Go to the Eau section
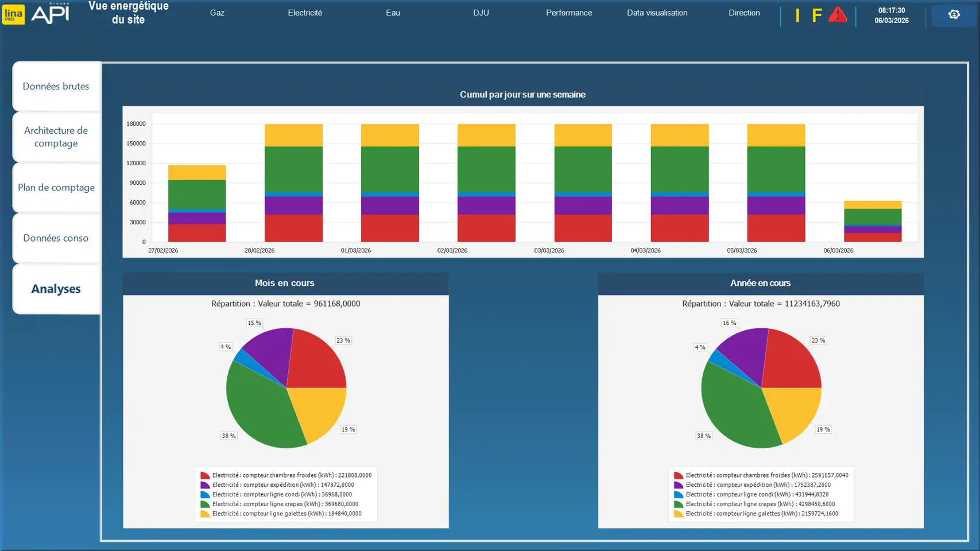980x551 pixels. [x=393, y=13]
